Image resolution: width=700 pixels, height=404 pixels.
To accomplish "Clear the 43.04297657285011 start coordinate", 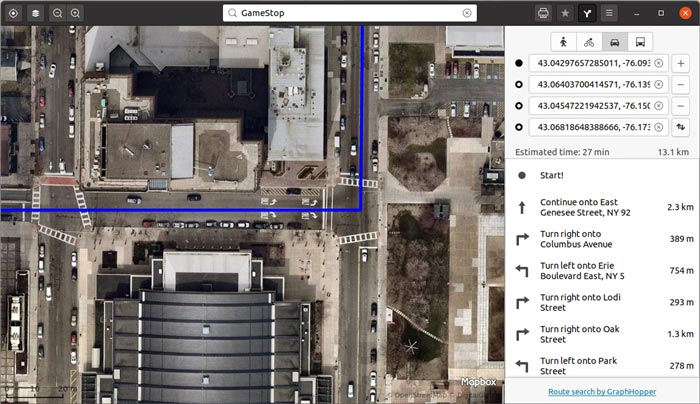I will [658, 63].
